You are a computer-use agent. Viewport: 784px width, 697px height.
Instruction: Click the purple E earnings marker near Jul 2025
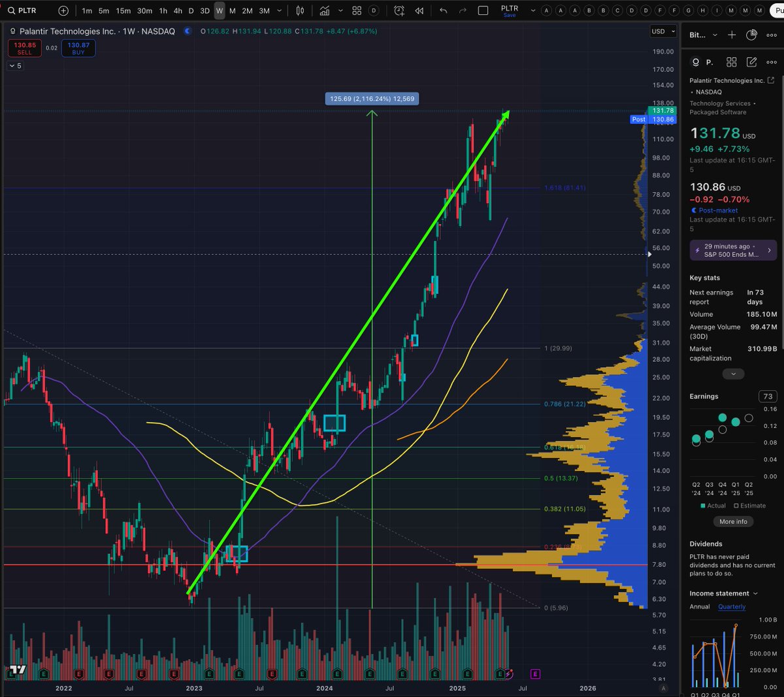coord(535,673)
